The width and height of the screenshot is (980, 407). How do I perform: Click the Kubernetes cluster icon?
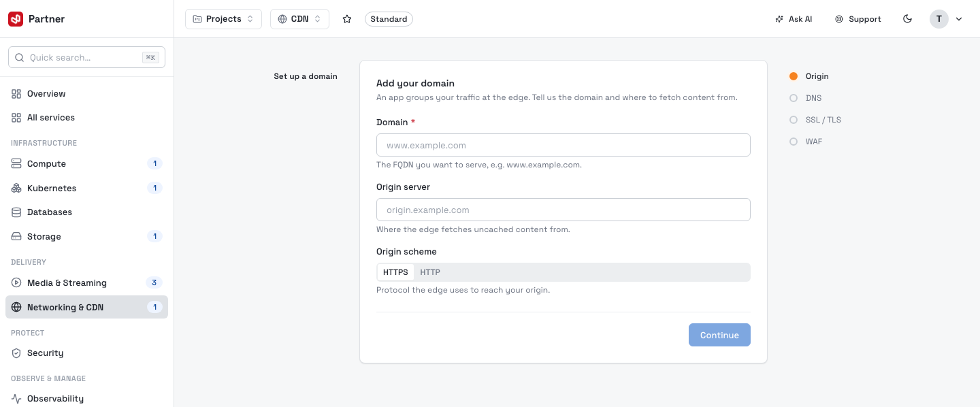tap(16, 189)
